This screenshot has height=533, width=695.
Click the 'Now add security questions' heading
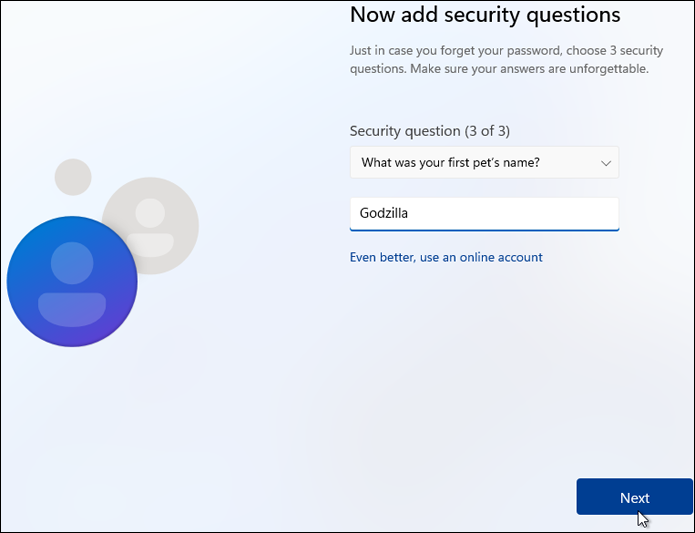pyautogui.click(x=485, y=15)
